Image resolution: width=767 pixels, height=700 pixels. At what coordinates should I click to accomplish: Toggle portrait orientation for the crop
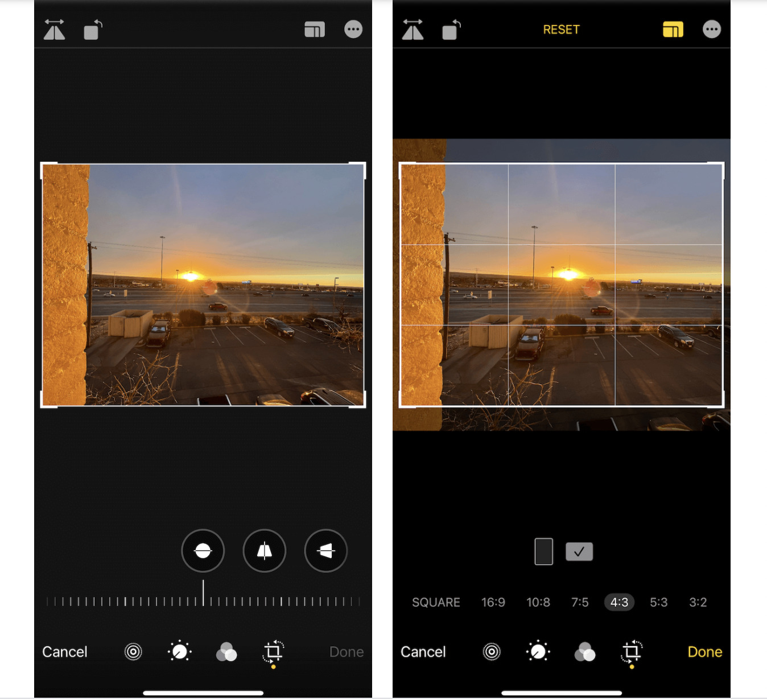tap(543, 551)
